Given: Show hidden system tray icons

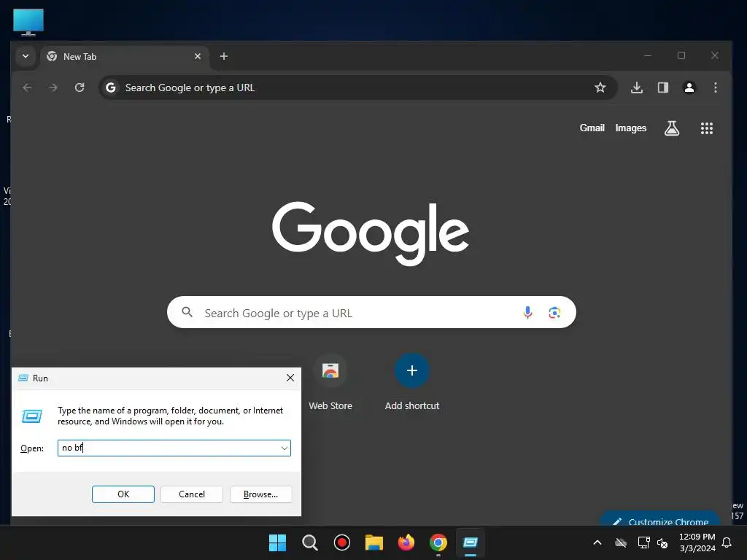Looking at the screenshot, I should point(597,542).
